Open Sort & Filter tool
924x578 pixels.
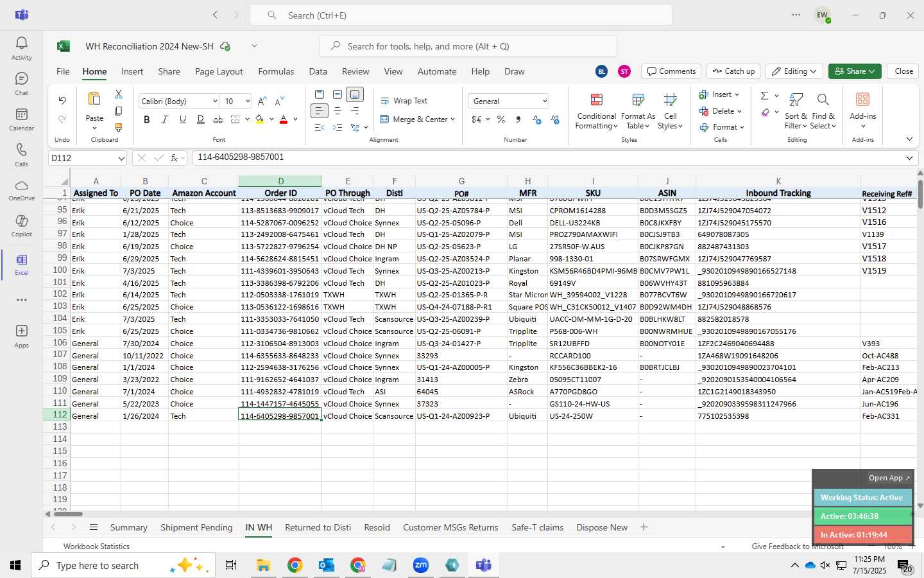pos(796,110)
